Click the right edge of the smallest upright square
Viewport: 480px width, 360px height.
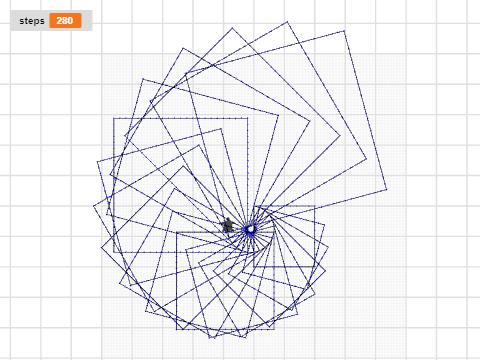(x=315, y=236)
